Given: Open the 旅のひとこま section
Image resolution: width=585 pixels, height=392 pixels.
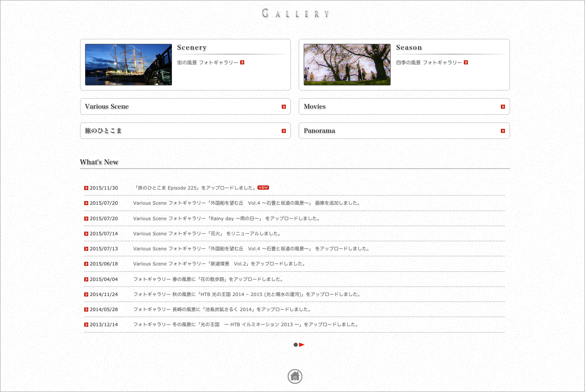Looking at the screenshot, I should click(x=103, y=131).
